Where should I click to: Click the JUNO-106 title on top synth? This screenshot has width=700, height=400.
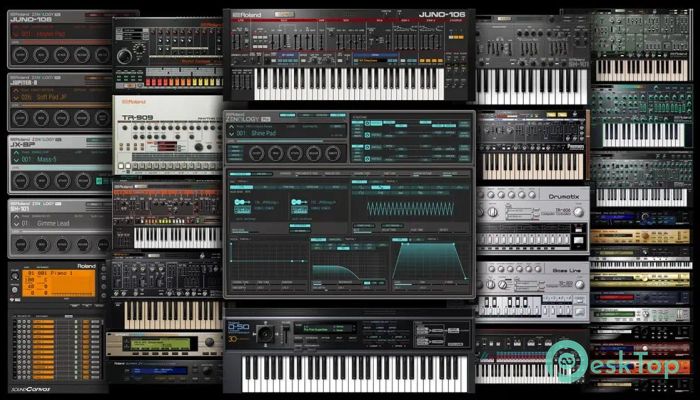pos(442,14)
